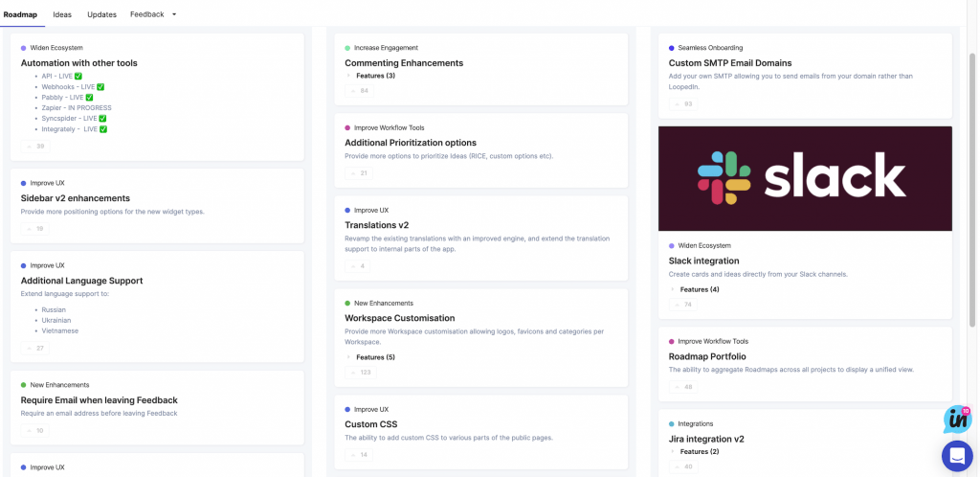The width and height of the screenshot is (980, 477).
Task: Upvote Workspace Customisation with 123 votes
Action: (361, 373)
